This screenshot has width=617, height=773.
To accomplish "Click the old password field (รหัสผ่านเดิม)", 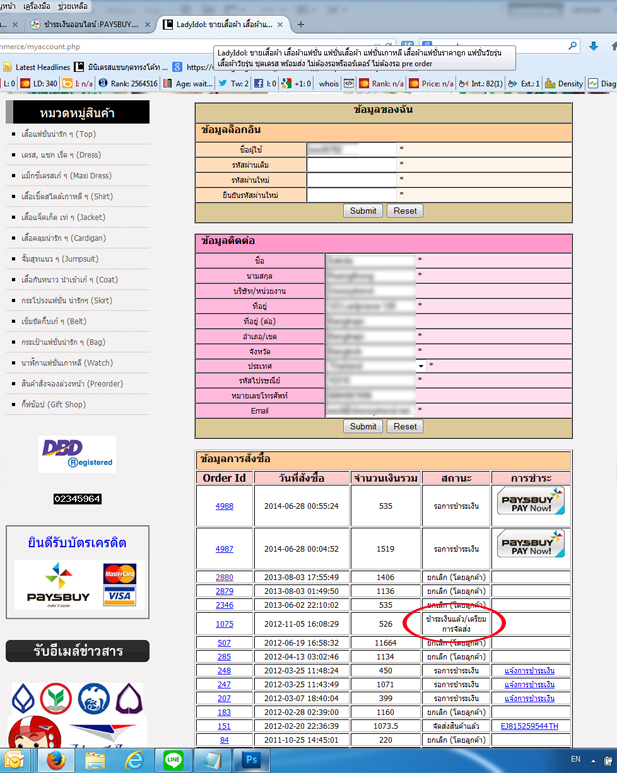I will coord(351,165).
